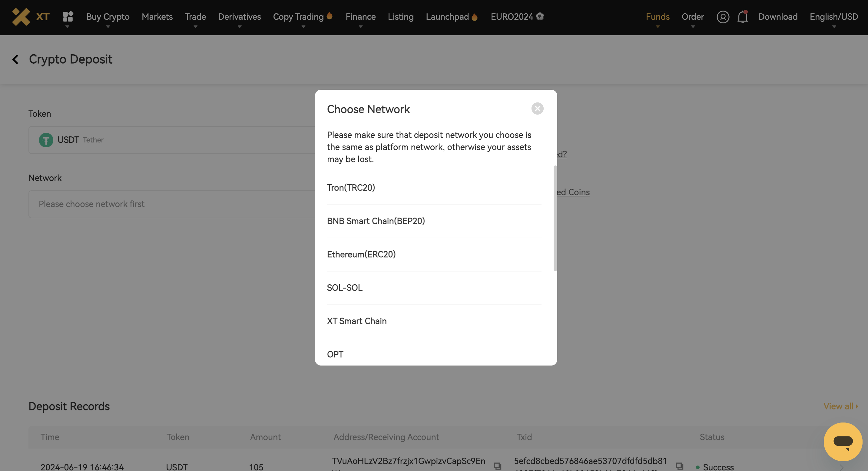Copy the Txid in deposit records
The image size is (868, 471).
tap(679, 466)
